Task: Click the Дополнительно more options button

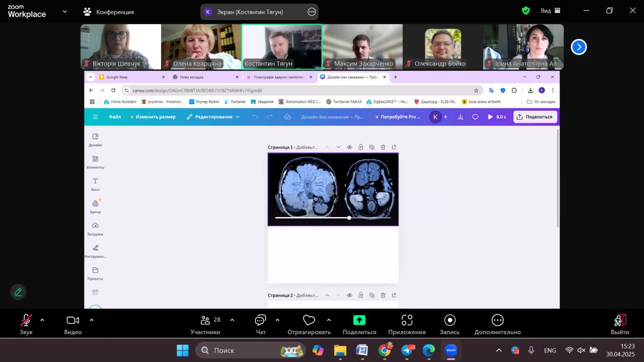Action: pyautogui.click(x=497, y=324)
